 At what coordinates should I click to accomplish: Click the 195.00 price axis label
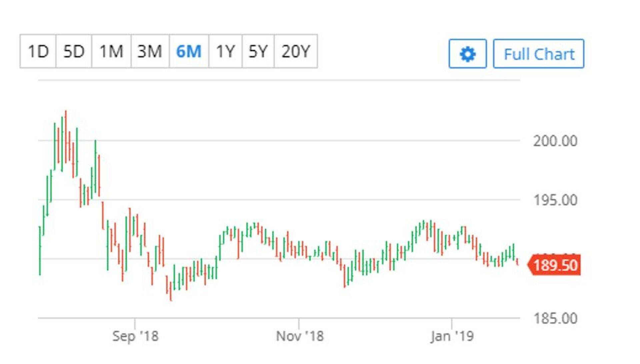(x=555, y=200)
